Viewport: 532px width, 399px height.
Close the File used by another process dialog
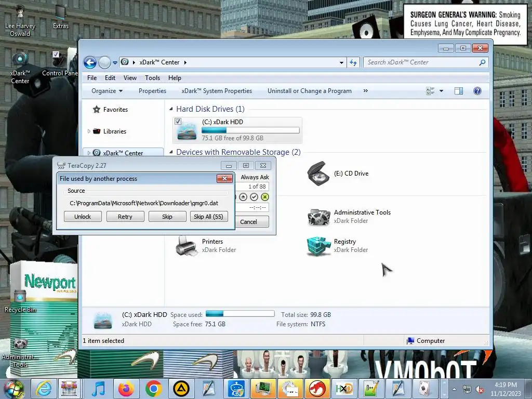[x=224, y=179]
